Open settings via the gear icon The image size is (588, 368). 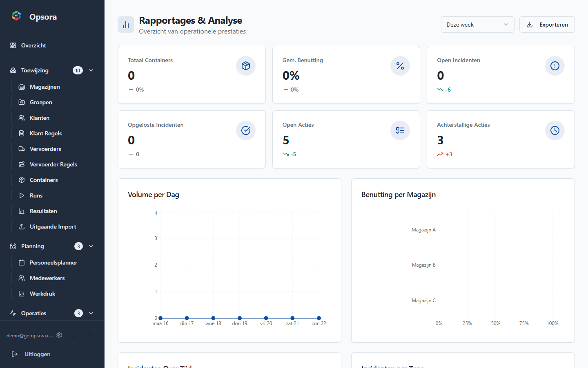[x=59, y=335]
